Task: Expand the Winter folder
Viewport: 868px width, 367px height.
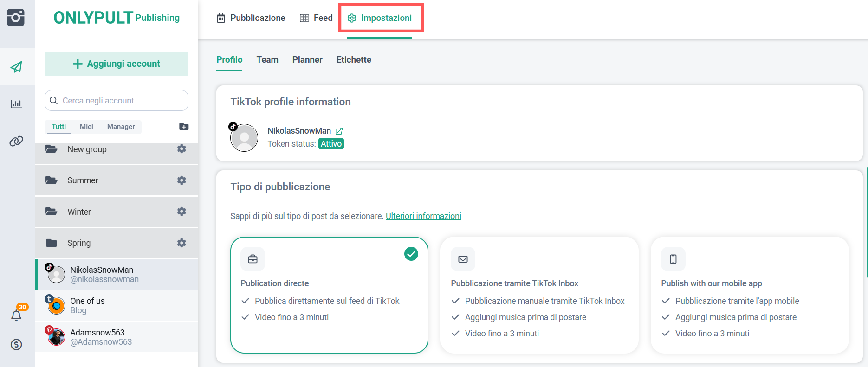Action: pyautogui.click(x=79, y=212)
